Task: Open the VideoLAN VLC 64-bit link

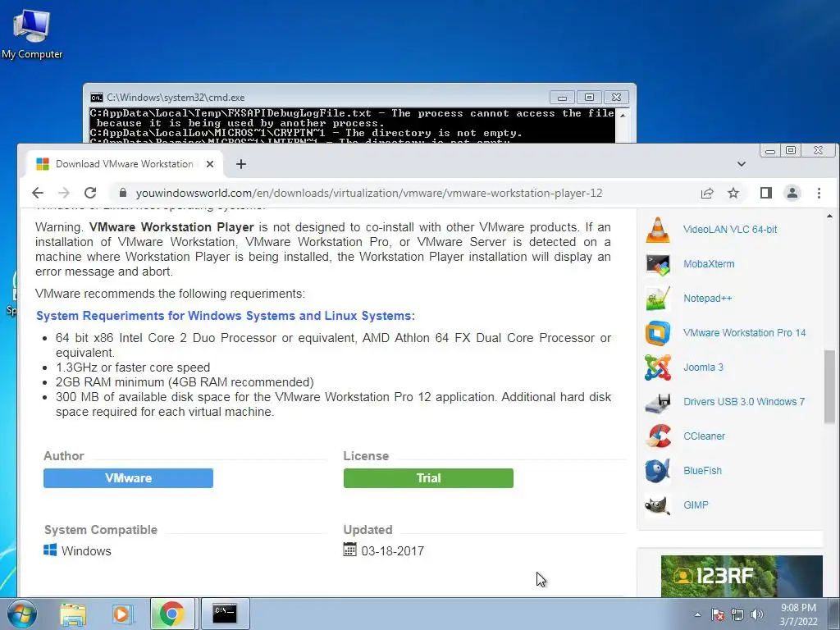Action: (x=729, y=230)
